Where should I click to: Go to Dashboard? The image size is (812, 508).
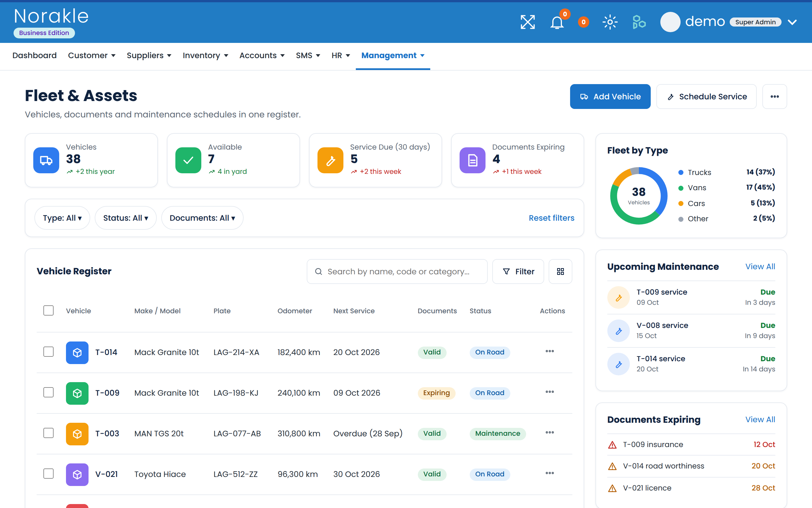(35, 55)
